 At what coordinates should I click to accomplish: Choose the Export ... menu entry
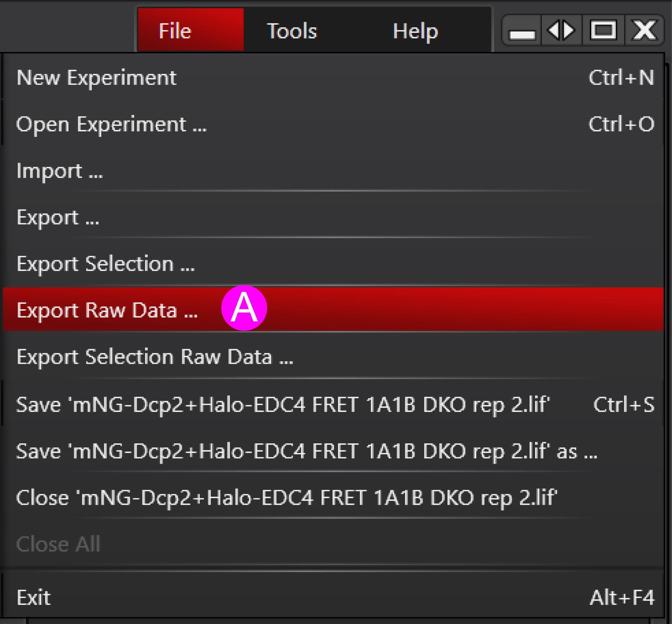(333, 217)
